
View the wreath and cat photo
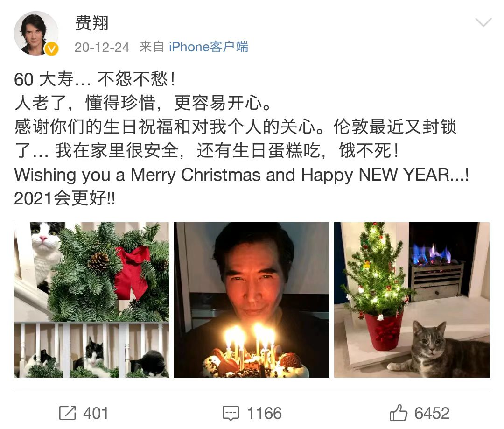(x=91, y=300)
